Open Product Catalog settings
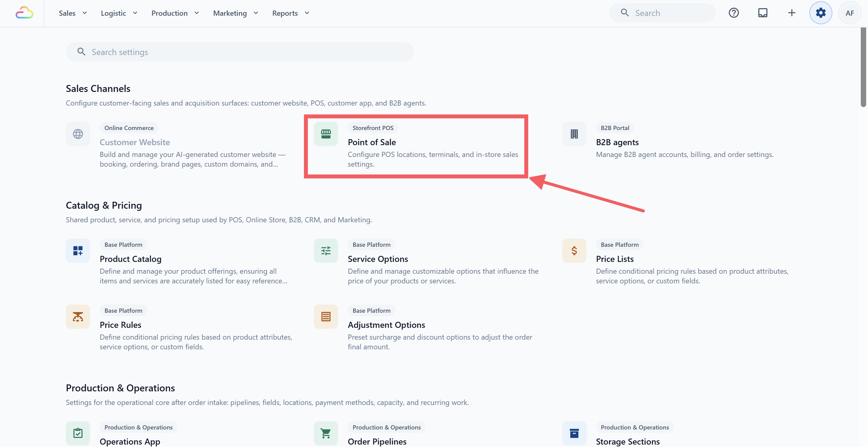Screen dimensions: 868x447 coord(131,259)
